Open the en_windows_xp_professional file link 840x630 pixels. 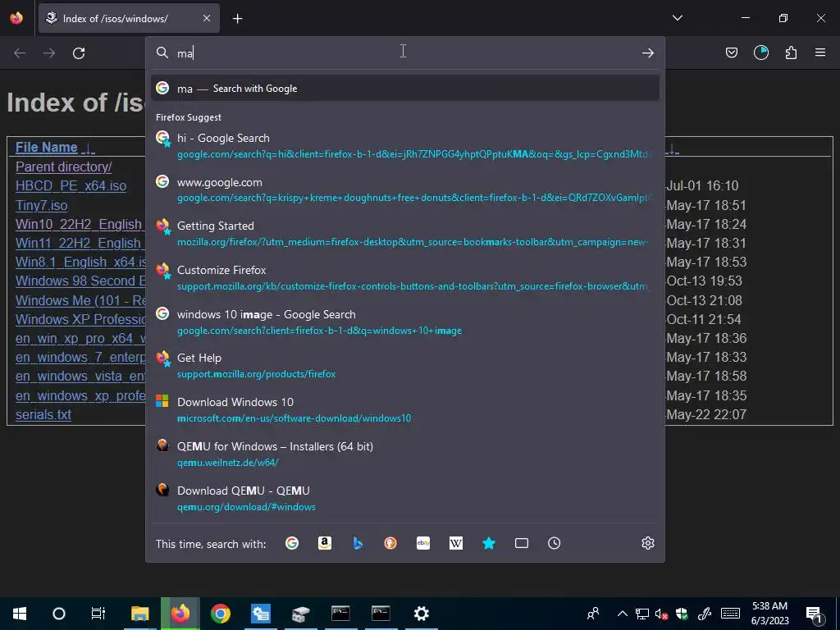[x=80, y=396]
